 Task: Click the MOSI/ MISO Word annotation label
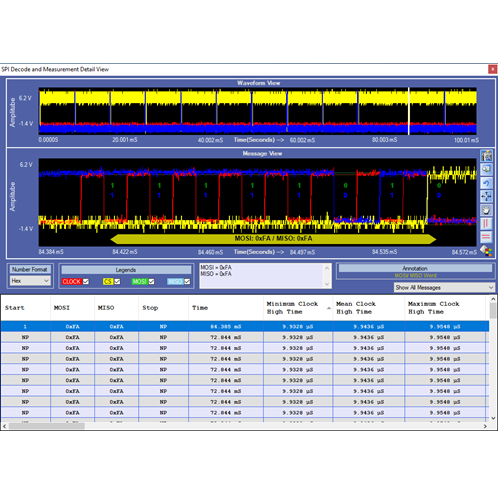coord(415,276)
